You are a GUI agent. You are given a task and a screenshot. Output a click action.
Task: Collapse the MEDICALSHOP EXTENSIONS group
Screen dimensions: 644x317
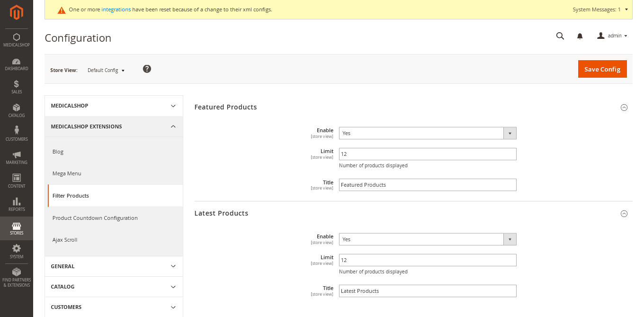pyautogui.click(x=114, y=127)
